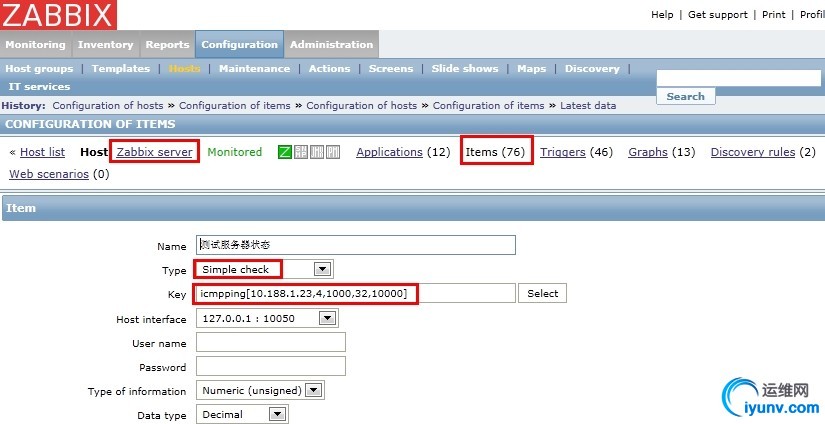825x424 pixels.
Task: Expand the Data type dropdown
Action: pyautogui.click(x=277, y=414)
